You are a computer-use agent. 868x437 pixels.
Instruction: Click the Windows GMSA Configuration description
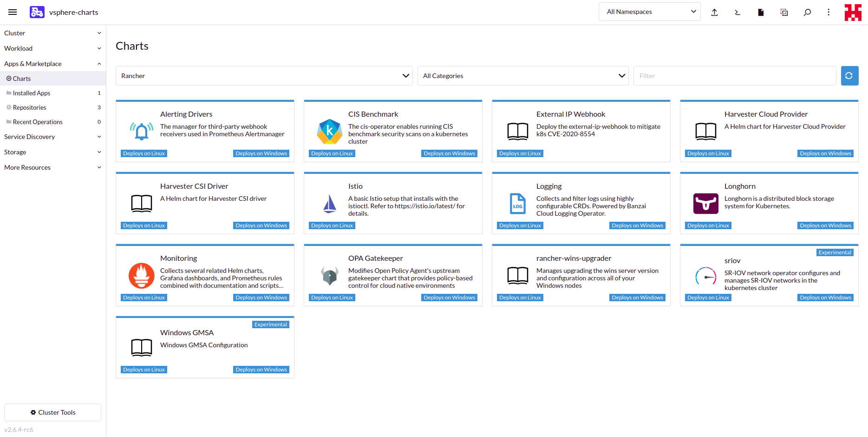pyautogui.click(x=204, y=345)
